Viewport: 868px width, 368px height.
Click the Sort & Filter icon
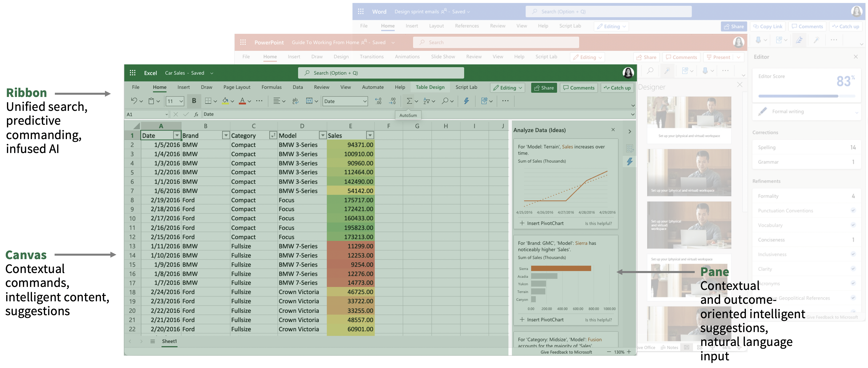click(x=427, y=101)
